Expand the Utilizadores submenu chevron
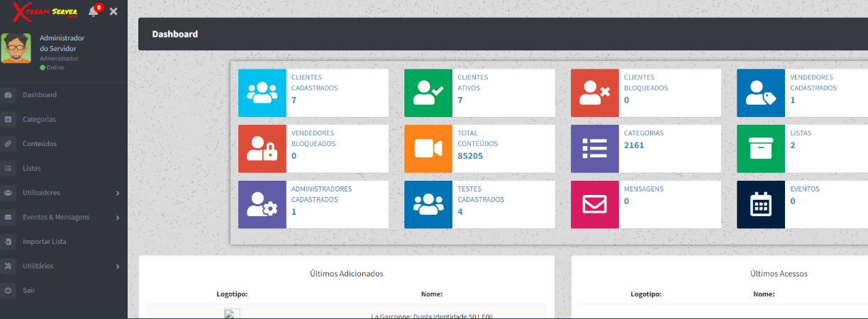868x319 pixels. click(x=118, y=193)
